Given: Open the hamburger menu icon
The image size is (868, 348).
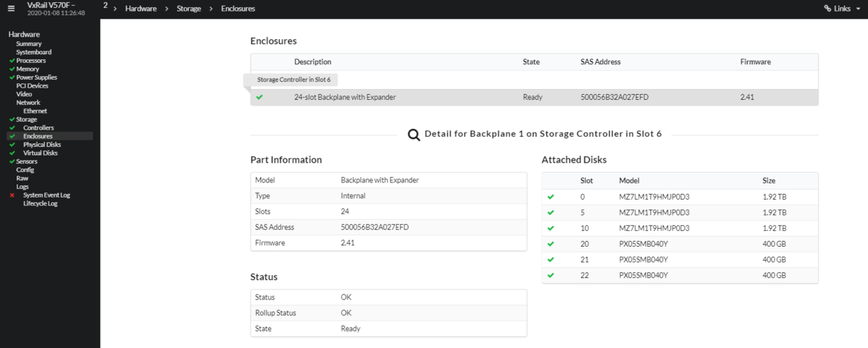Looking at the screenshot, I should click(11, 9).
